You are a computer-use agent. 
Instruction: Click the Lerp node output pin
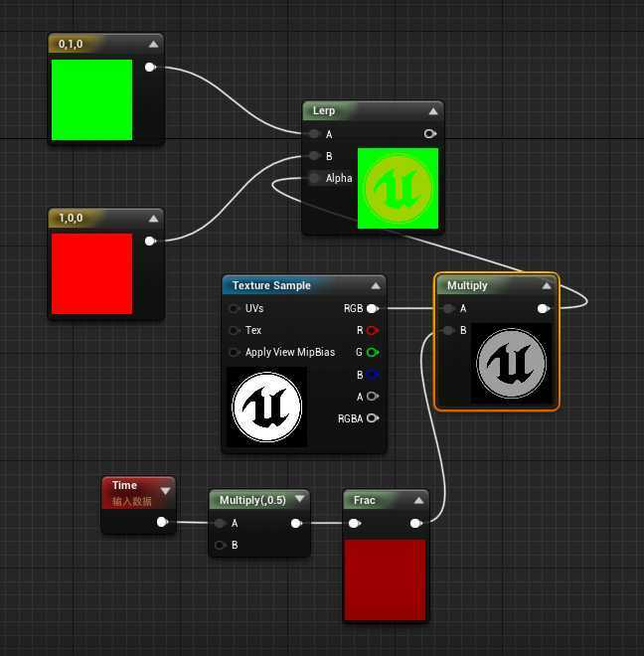pyautogui.click(x=429, y=134)
